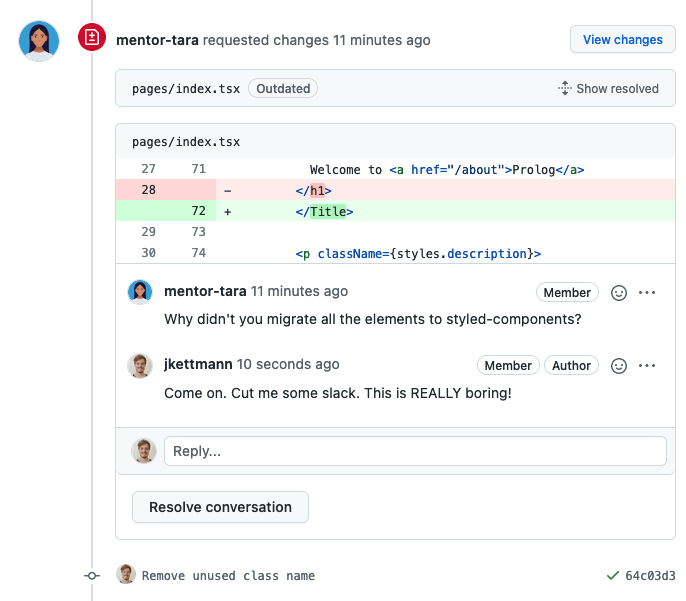Click the green check status icon

(x=613, y=575)
